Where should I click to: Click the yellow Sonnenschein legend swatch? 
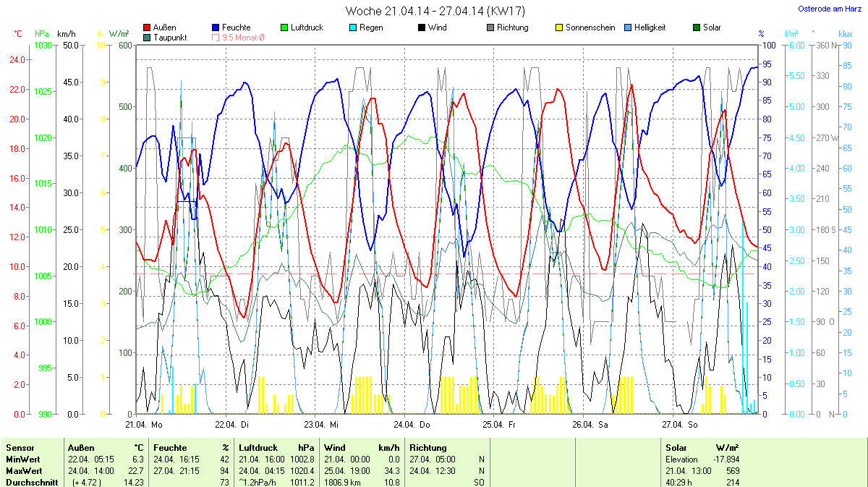[x=559, y=27]
